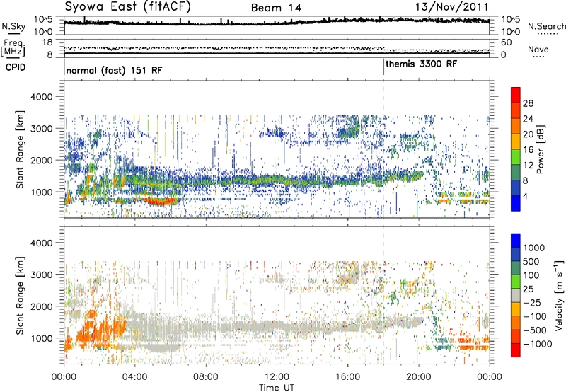This screenshot has width=566, height=392.
Task: Click the "Slant Range [km]" label of Velocity panel
Action: (20, 296)
